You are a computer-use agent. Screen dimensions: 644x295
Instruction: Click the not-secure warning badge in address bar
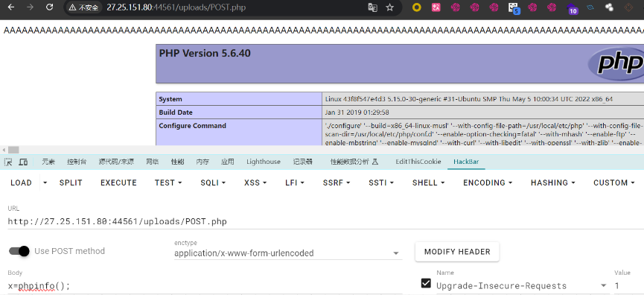click(x=83, y=7)
